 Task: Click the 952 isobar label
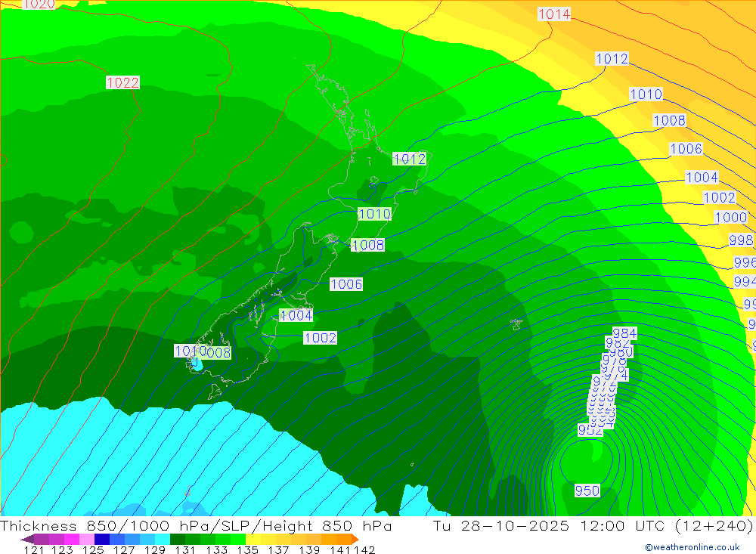pos(590,430)
